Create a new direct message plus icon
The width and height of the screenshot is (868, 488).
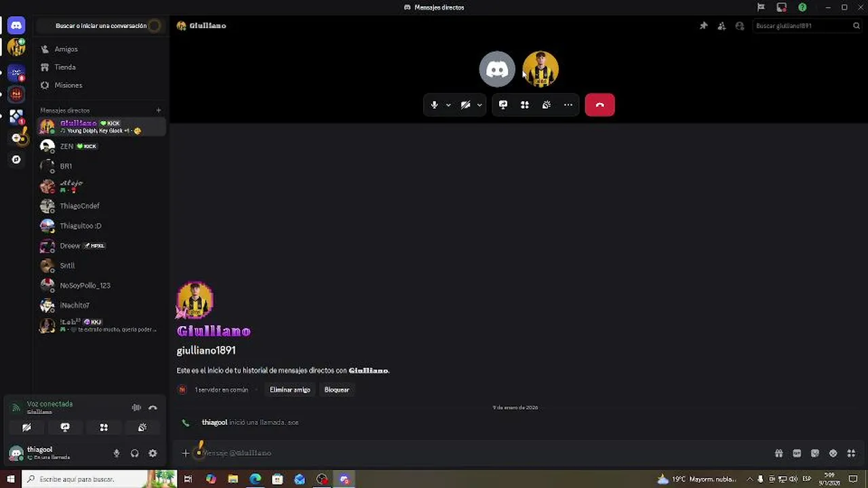coord(159,110)
